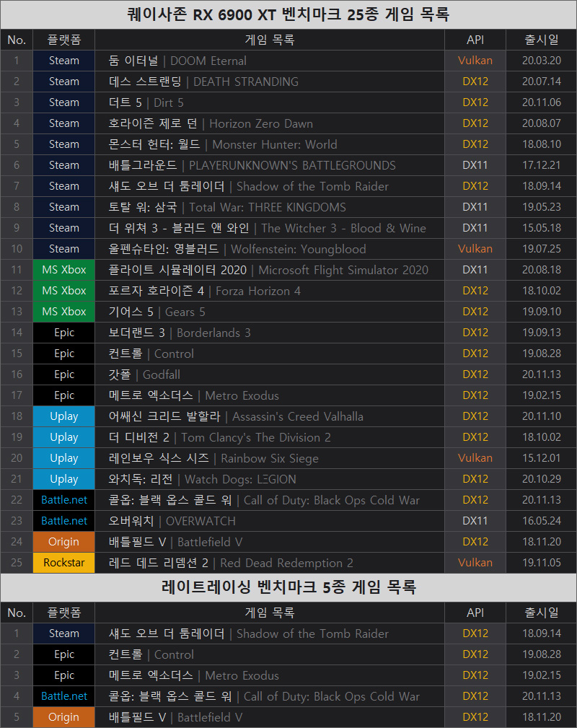Click Shadow of the Tomb Raider in raytracing table
Image resolution: width=577 pixels, height=728 pixels.
click(x=270, y=633)
